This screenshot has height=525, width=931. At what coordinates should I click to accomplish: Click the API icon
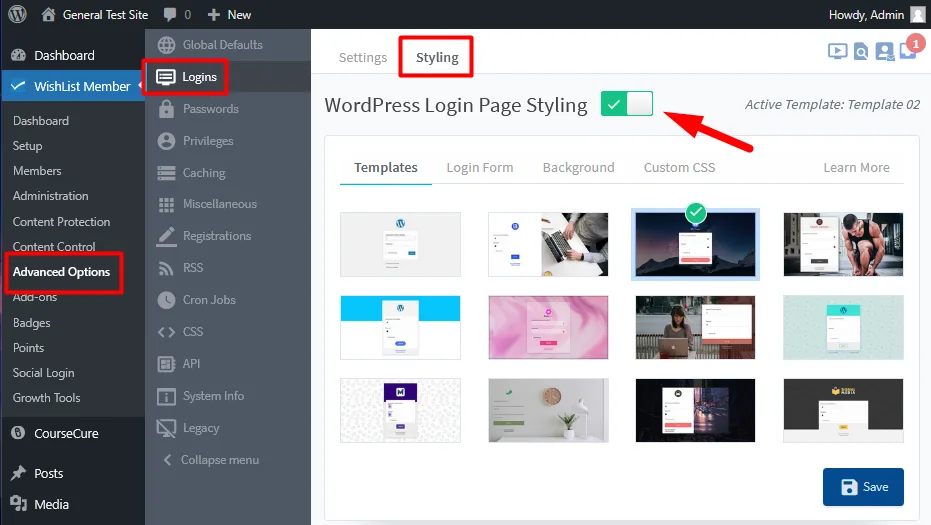(x=166, y=363)
